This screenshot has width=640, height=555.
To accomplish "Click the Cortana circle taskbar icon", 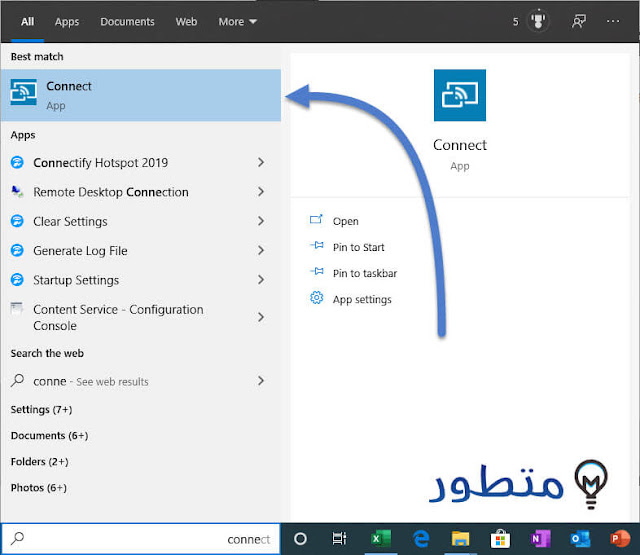I will coord(300,539).
